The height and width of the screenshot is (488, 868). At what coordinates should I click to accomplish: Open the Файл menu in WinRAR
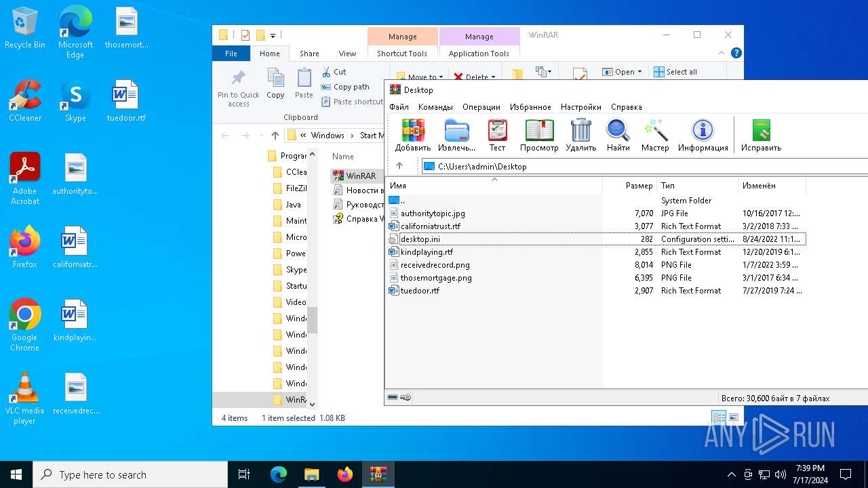(x=399, y=107)
